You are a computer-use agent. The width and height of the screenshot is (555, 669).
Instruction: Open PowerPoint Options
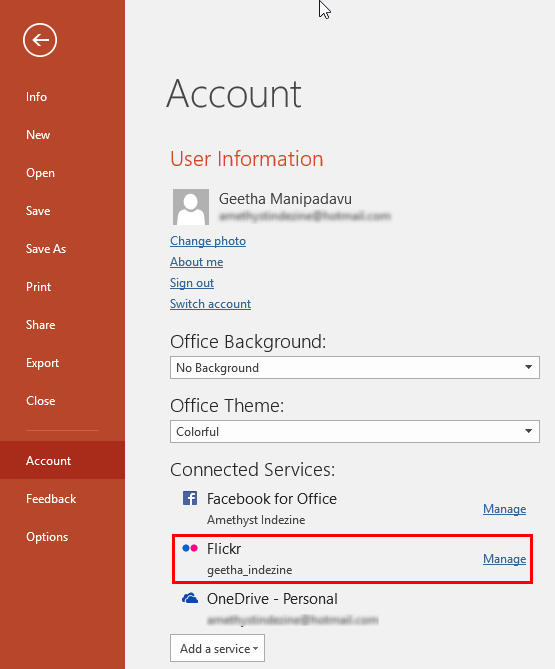[x=47, y=536]
